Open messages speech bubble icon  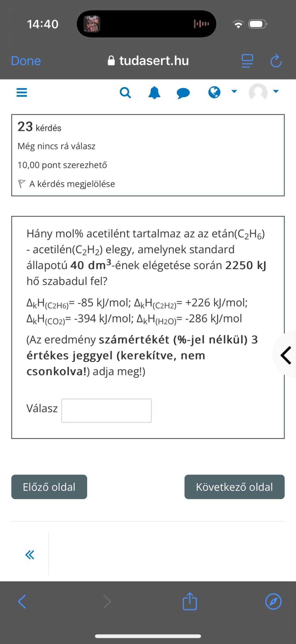click(x=183, y=93)
